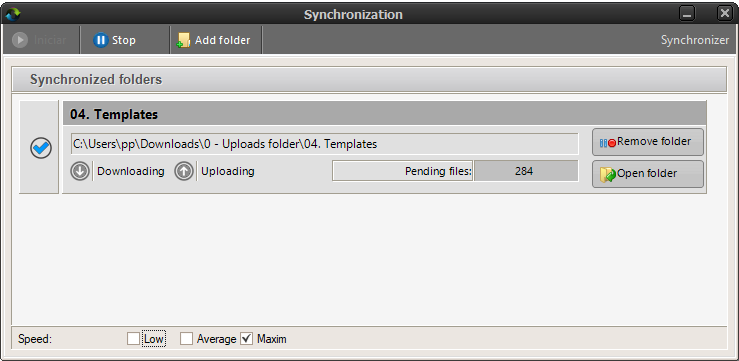Image resolution: width=739 pixels, height=361 pixels.
Task: Click the Open folder green arrow icon
Action: [x=608, y=174]
